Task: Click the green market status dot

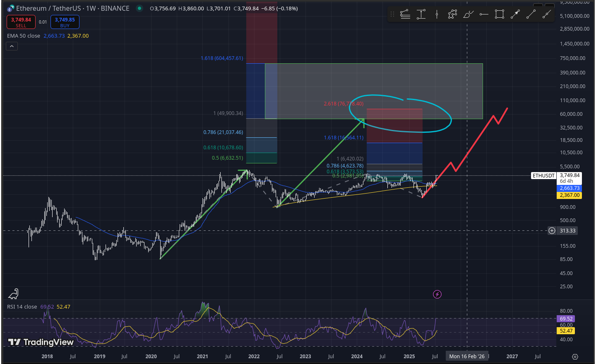Action: (139, 8)
